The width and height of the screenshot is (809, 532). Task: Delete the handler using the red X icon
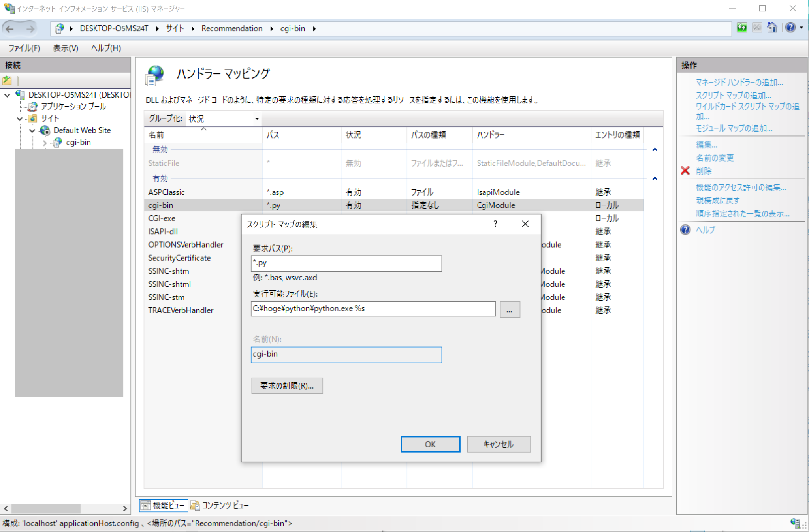(x=685, y=171)
